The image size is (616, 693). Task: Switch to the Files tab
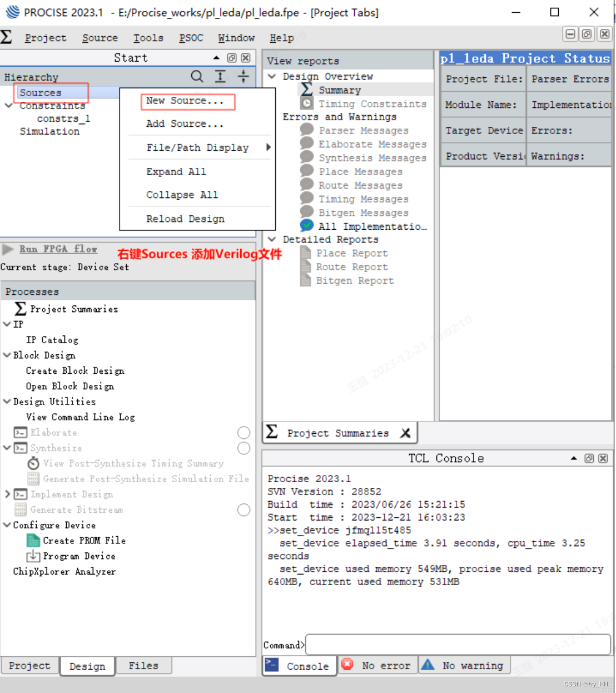point(143,665)
